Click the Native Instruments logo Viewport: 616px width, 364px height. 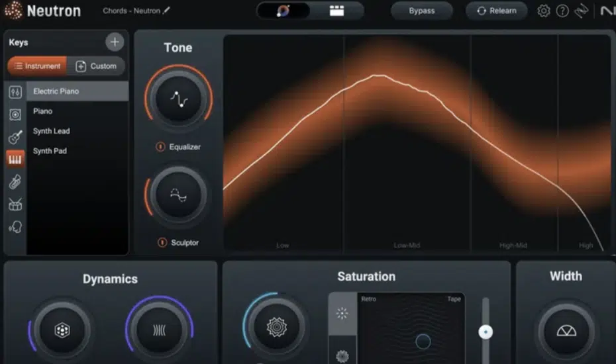tap(608, 11)
